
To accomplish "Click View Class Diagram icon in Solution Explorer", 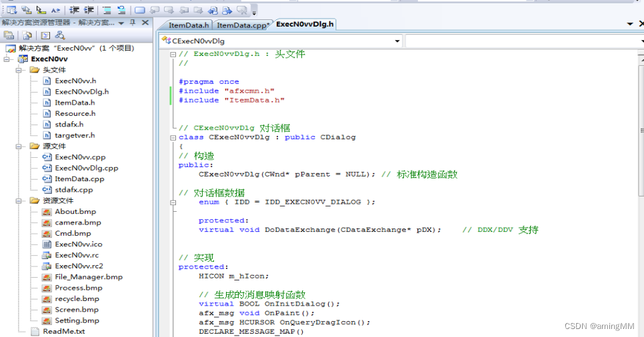I will tap(60, 36).
